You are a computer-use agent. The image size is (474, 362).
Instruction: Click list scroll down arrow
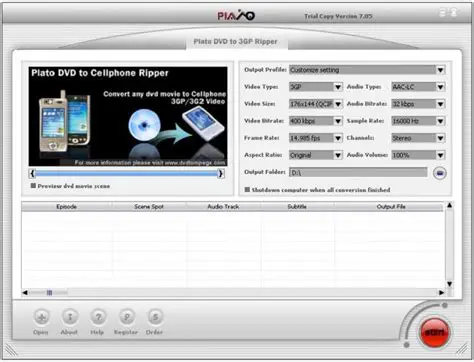[x=449, y=284]
